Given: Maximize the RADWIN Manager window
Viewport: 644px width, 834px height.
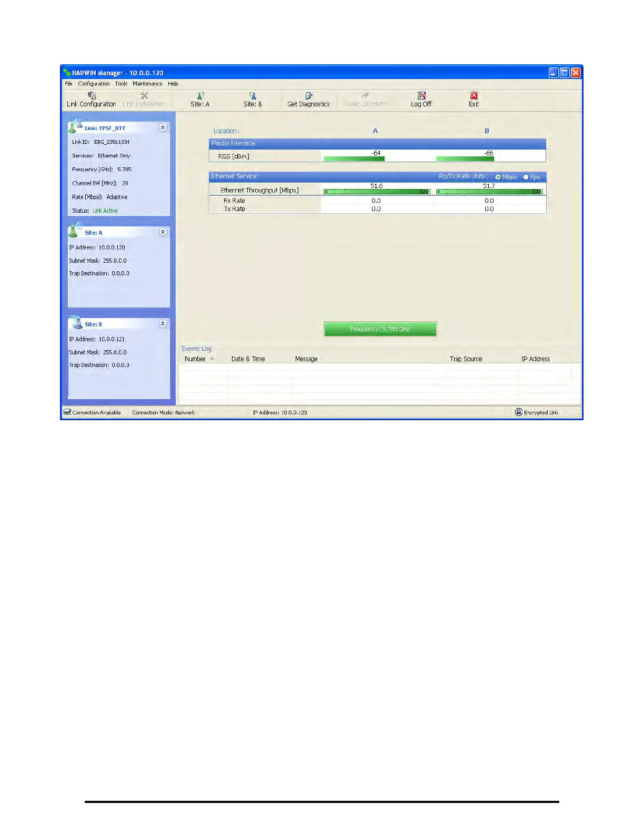Looking at the screenshot, I should tap(565, 73).
